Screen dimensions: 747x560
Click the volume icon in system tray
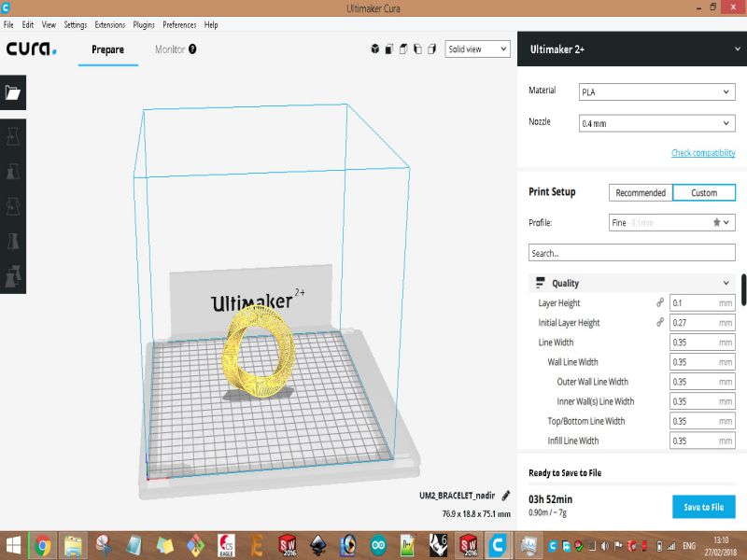click(605, 546)
